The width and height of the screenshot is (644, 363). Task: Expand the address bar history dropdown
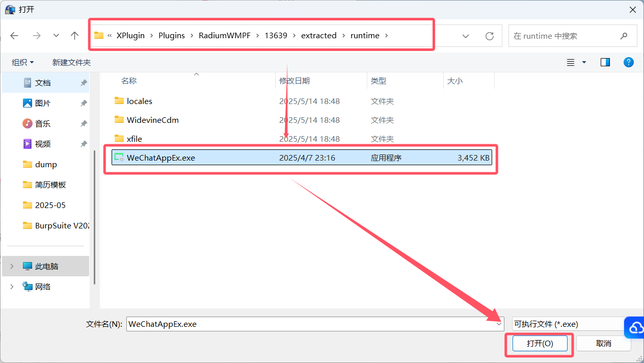466,36
